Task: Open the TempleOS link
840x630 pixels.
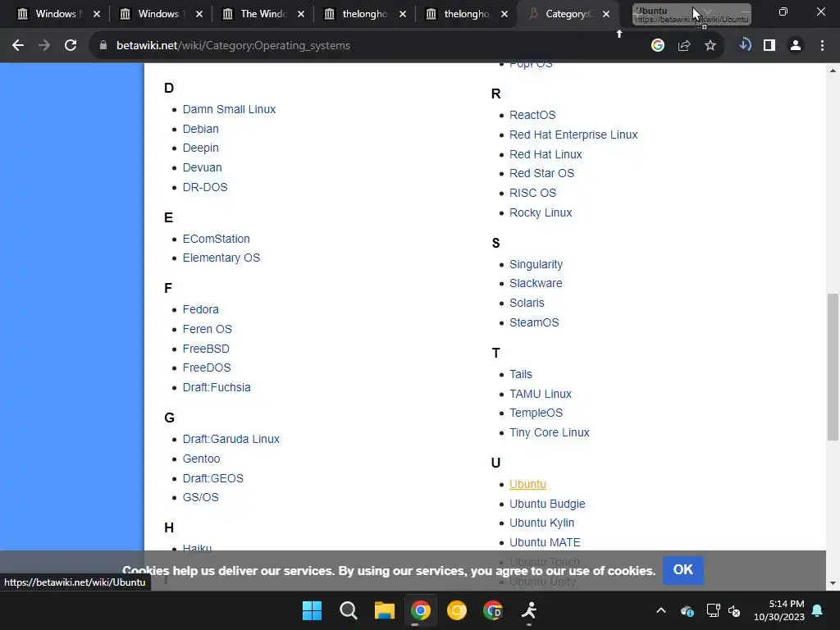Action: (536, 413)
